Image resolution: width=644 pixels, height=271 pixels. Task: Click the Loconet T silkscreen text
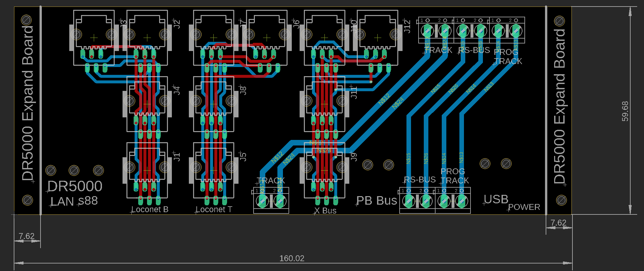[214, 209]
